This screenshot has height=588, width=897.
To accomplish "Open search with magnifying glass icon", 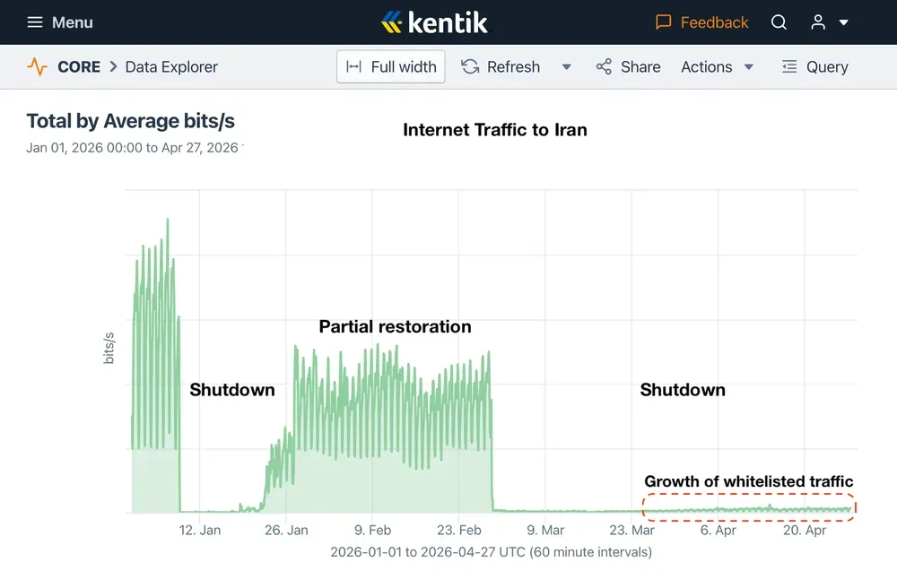I will click(x=779, y=22).
